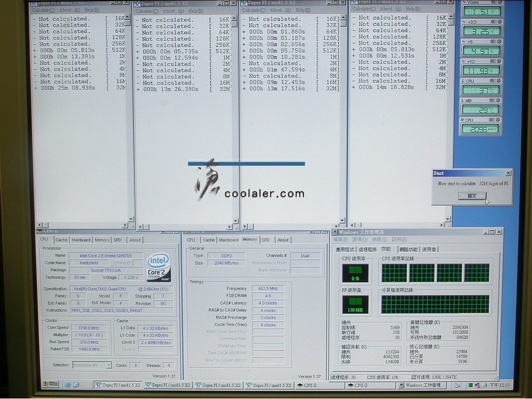Viewport: 532px width, 399px height.
Task: Click the Name field Intel Core 2 Extreme QX6700
Action: (105, 256)
